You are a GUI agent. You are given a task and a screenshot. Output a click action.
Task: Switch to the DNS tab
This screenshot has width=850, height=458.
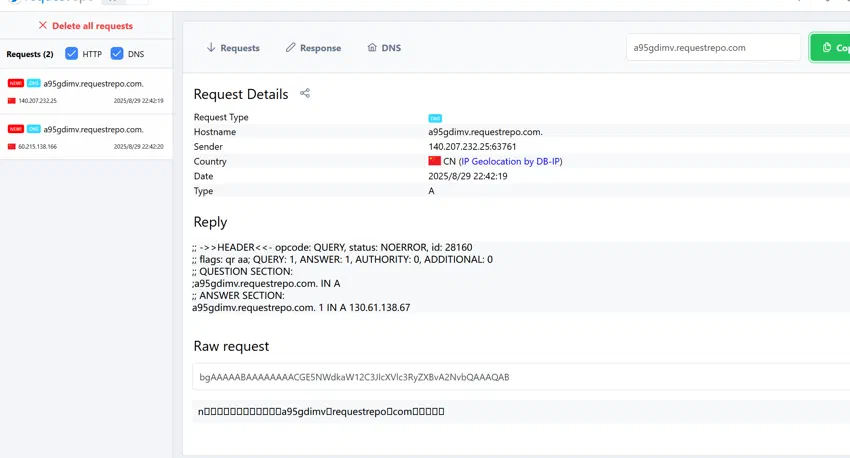(x=384, y=48)
